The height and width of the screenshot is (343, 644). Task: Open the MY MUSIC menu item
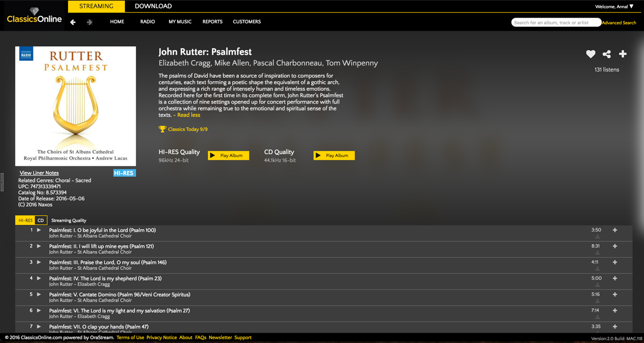(x=180, y=22)
